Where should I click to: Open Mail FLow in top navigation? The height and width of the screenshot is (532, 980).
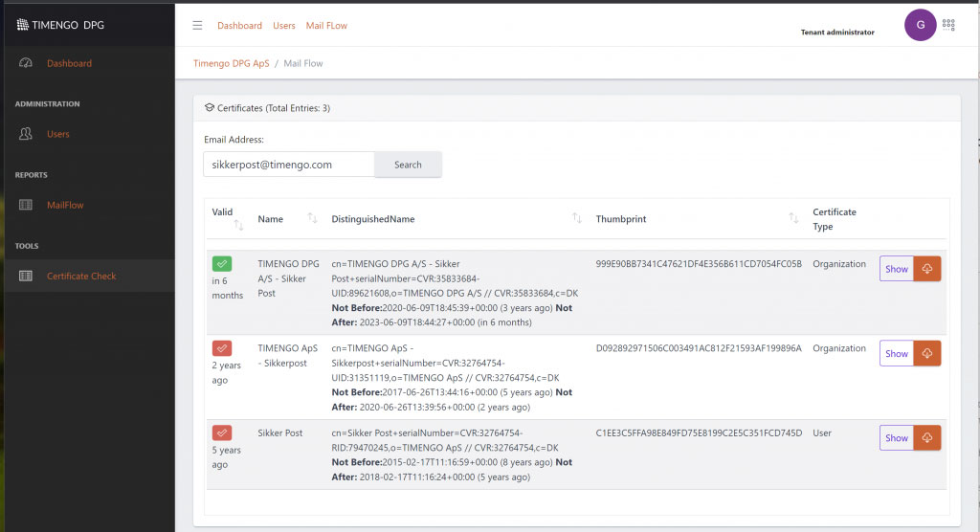[x=326, y=26]
